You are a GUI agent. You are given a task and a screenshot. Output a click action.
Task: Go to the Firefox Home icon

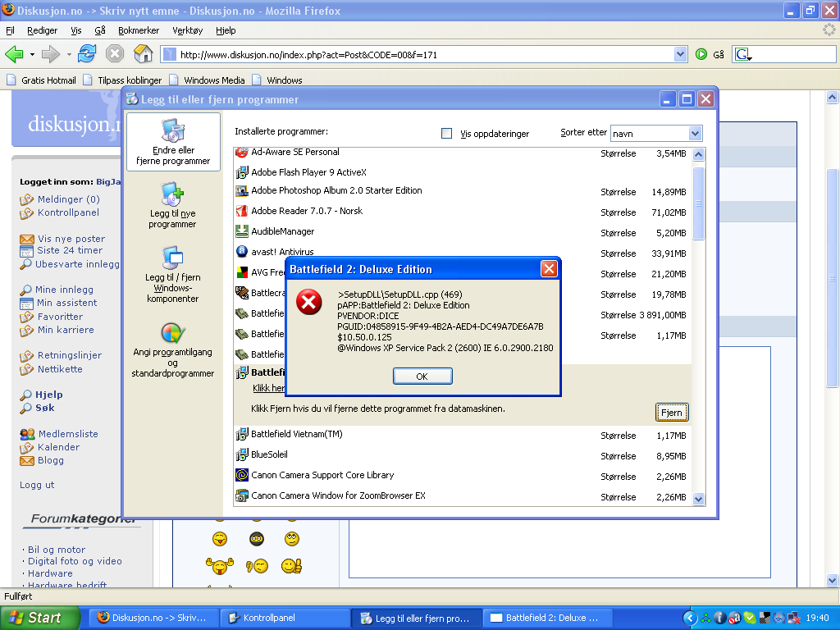tap(143, 53)
